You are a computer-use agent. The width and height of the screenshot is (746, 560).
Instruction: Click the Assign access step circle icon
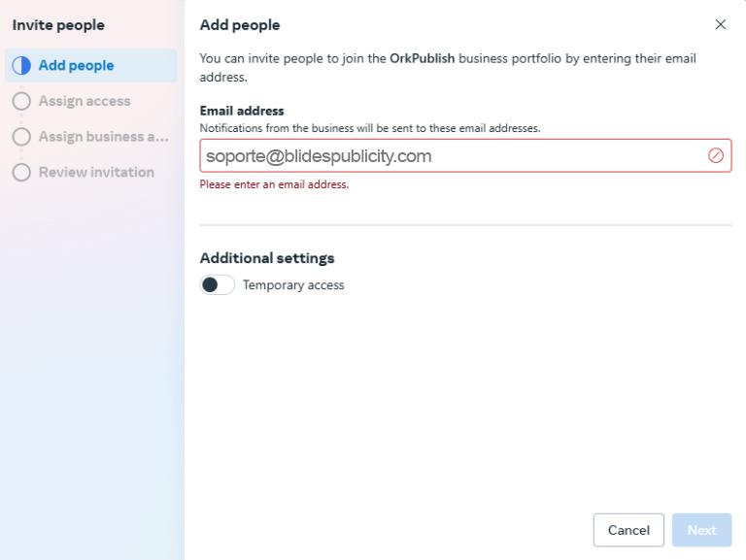(21, 101)
